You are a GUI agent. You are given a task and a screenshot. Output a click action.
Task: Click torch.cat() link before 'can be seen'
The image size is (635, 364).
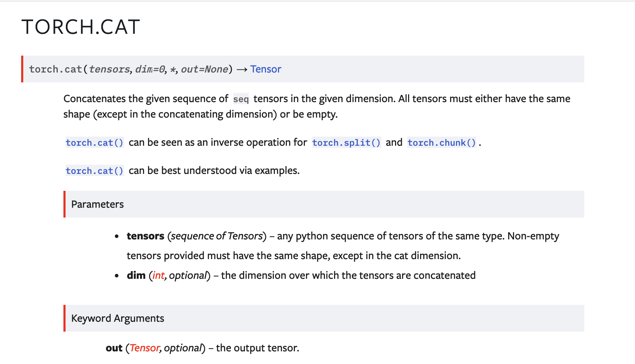coord(94,143)
